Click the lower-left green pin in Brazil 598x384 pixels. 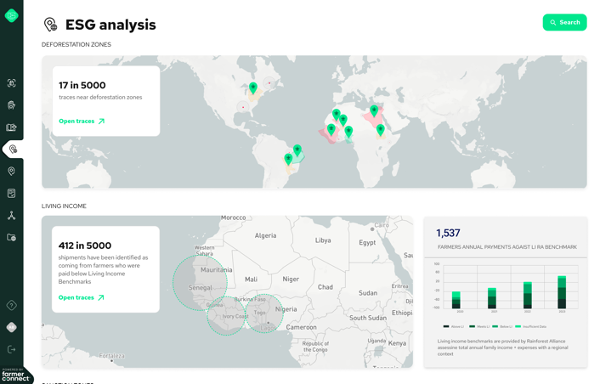point(288,159)
